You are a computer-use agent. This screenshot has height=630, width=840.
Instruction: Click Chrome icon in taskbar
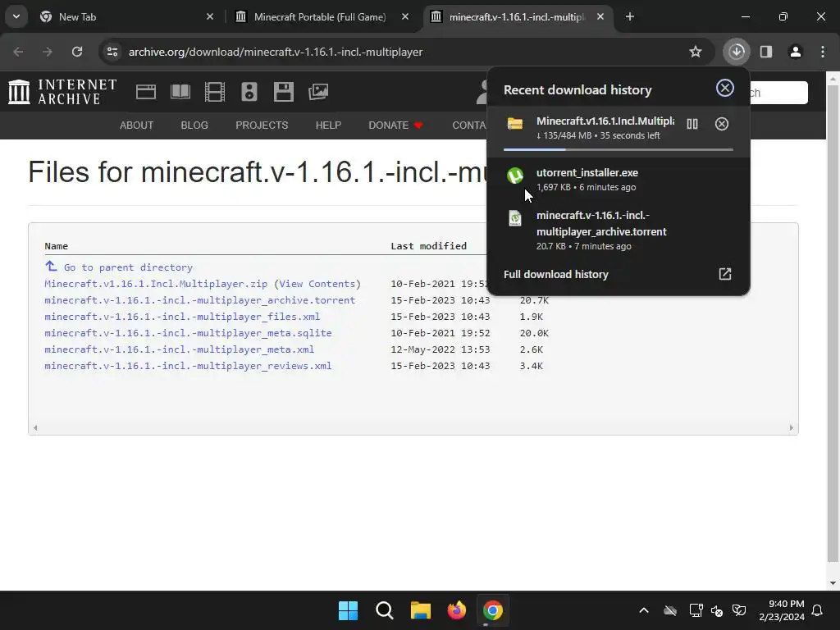(x=493, y=610)
